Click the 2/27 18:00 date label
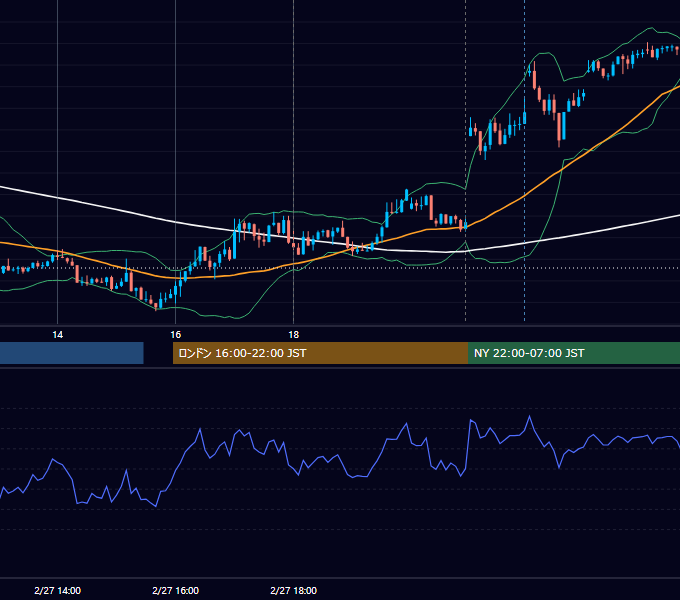680x600 pixels. [294, 590]
